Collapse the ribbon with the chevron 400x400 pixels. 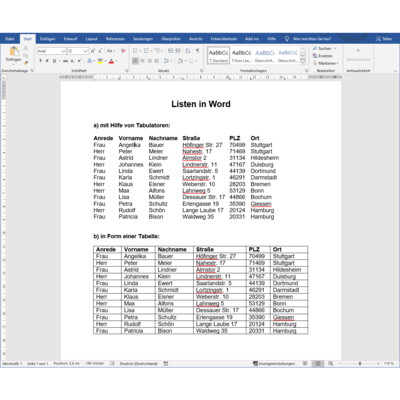[x=395, y=71]
